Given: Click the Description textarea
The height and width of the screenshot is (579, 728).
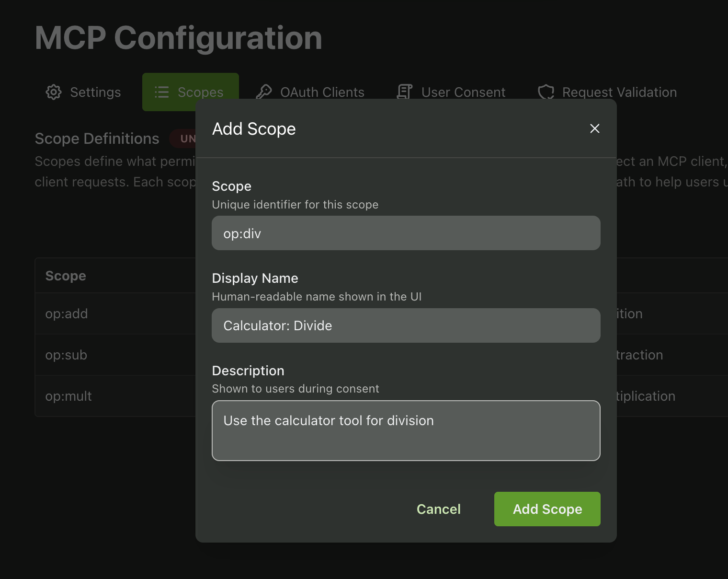Looking at the screenshot, I should pyautogui.click(x=406, y=430).
